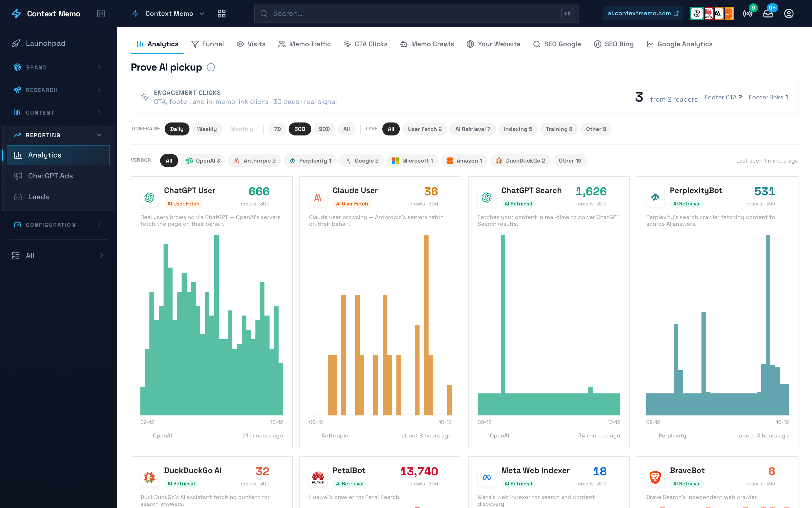The width and height of the screenshot is (812, 508).
Task: Open the ai.contextmemo.com link
Action: tap(643, 14)
